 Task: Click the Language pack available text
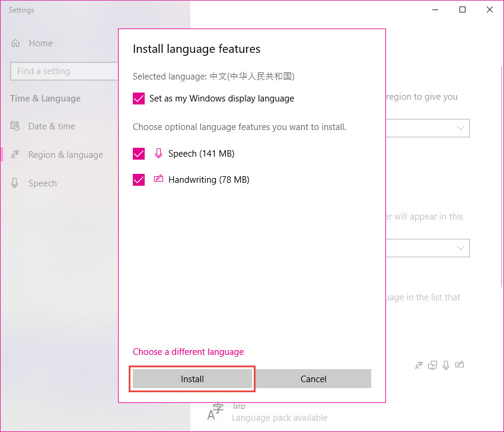click(280, 418)
